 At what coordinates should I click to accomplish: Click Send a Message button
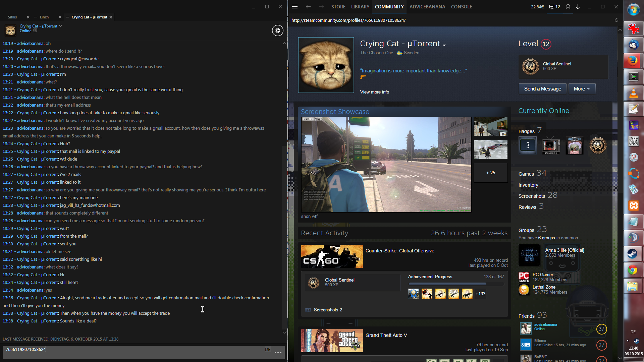click(542, 89)
